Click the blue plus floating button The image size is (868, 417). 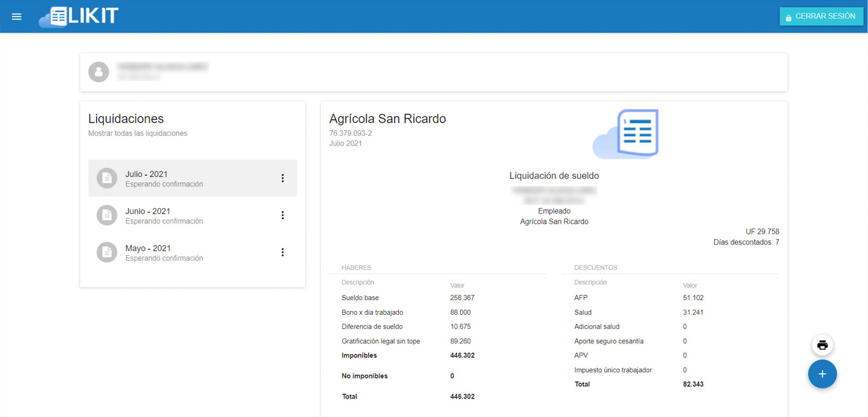[822, 374]
